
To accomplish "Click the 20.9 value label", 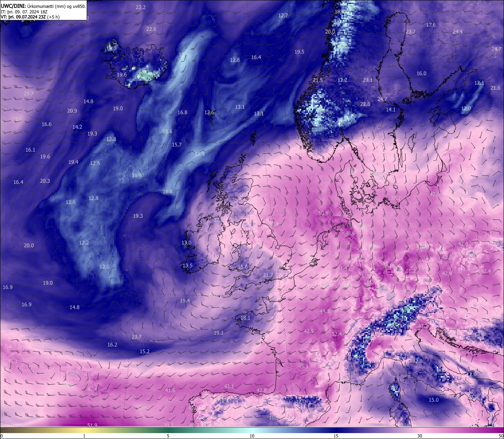I will (72, 111).
